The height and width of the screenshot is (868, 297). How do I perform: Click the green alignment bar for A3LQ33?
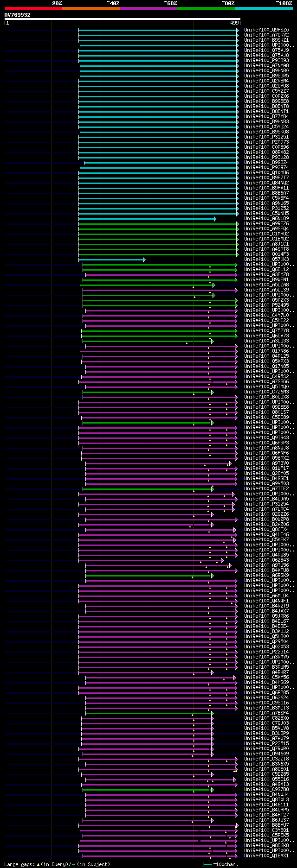(148, 341)
